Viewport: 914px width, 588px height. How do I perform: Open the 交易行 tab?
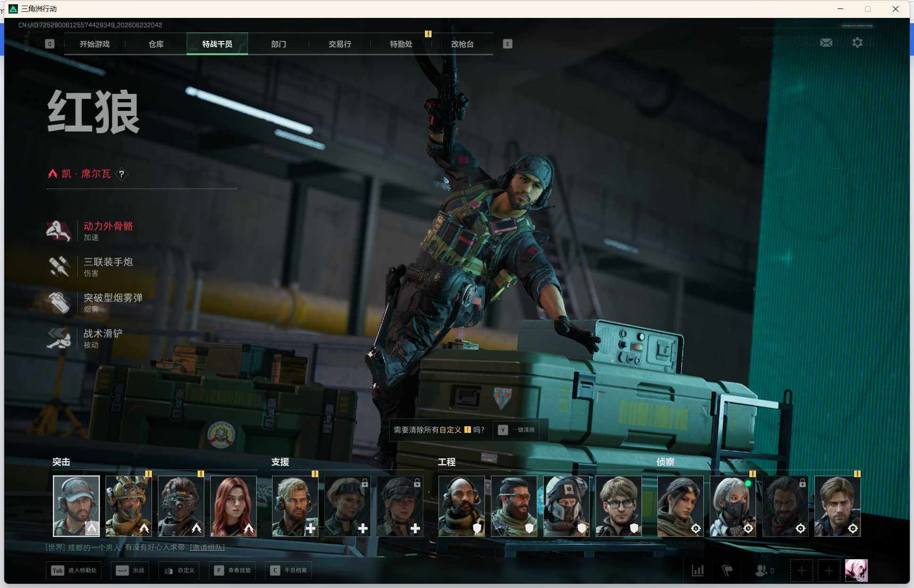[x=340, y=44]
